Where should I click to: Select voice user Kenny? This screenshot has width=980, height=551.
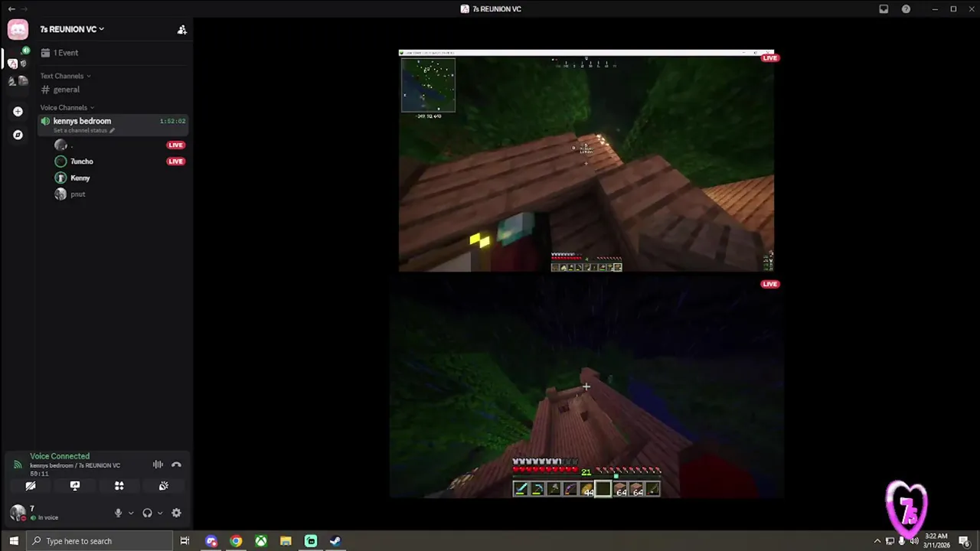[x=80, y=178]
